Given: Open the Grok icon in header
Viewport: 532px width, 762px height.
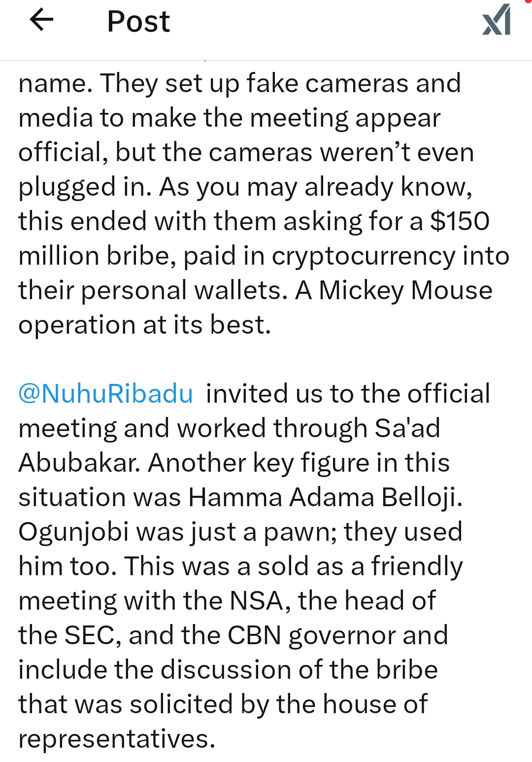Looking at the screenshot, I should click(x=496, y=20).
